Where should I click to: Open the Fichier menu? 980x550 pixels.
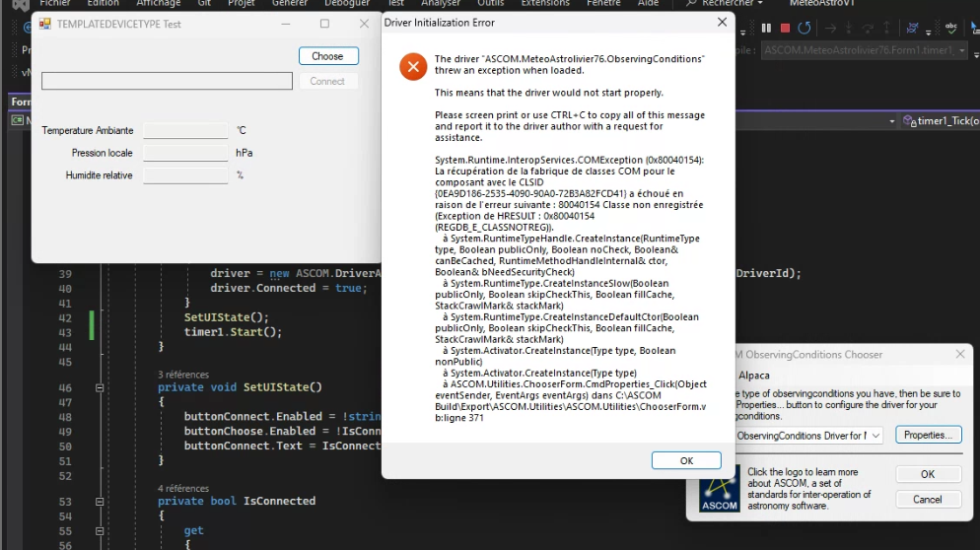[x=55, y=3]
